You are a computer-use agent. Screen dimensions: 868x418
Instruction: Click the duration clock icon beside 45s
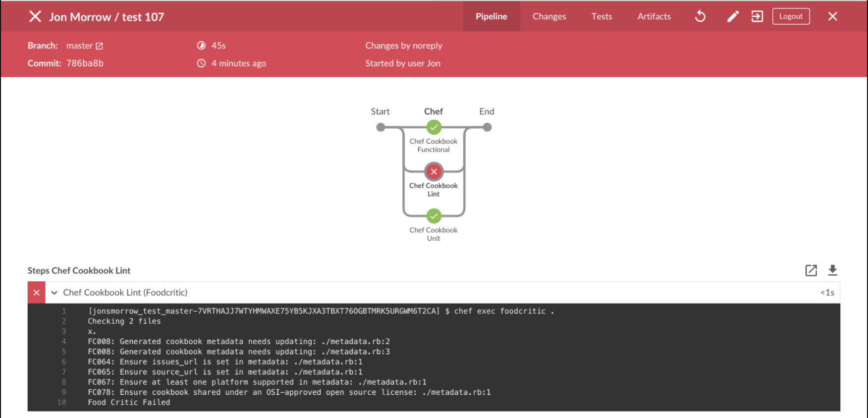coord(201,46)
